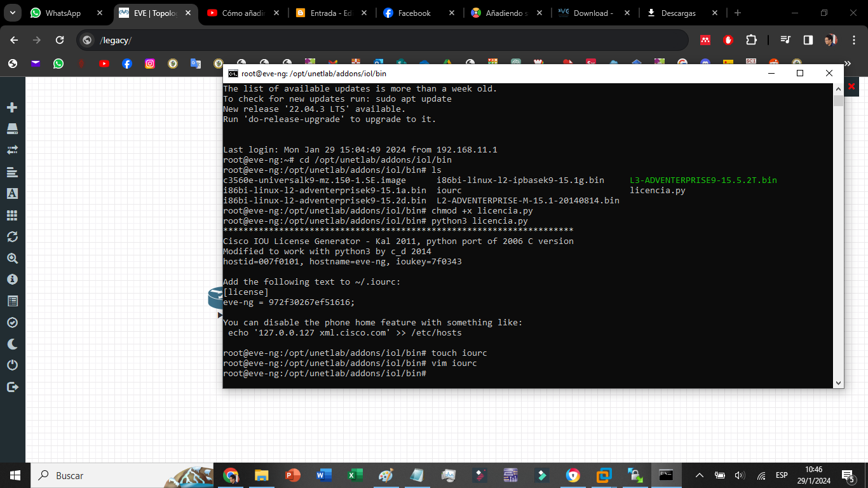Open the YouTube bookmark icon
Screen dimensions: 868x488
pyautogui.click(x=104, y=64)
